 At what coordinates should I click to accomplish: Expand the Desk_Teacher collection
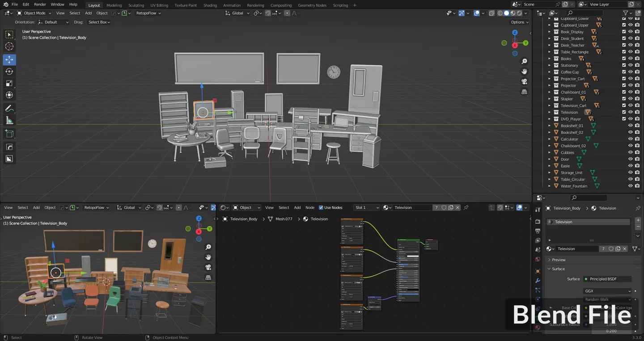550,45
